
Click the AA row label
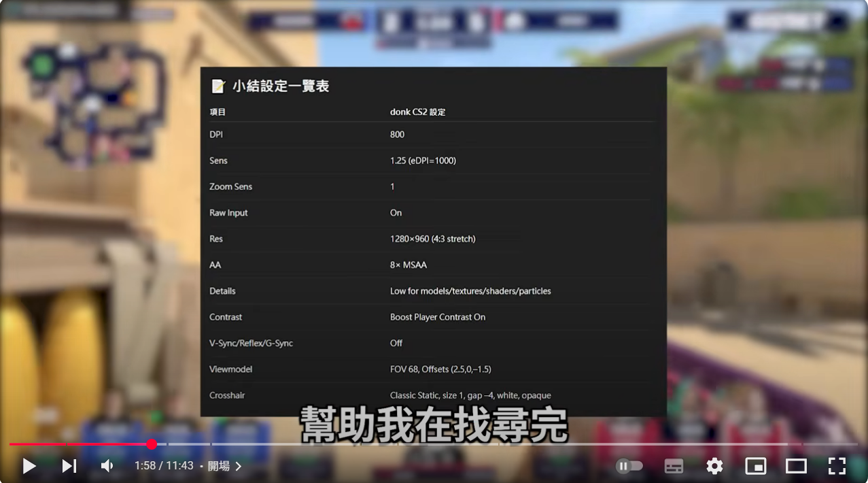(x=215, y=265)
